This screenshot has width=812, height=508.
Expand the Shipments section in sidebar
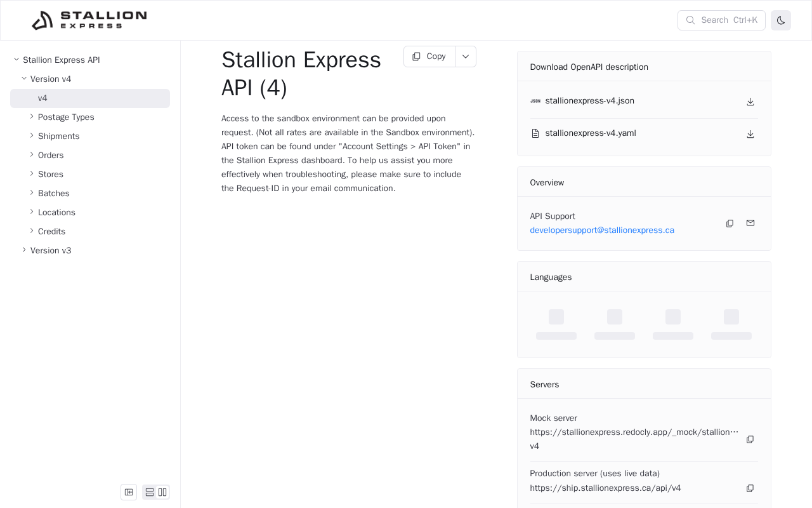point(58,137)
